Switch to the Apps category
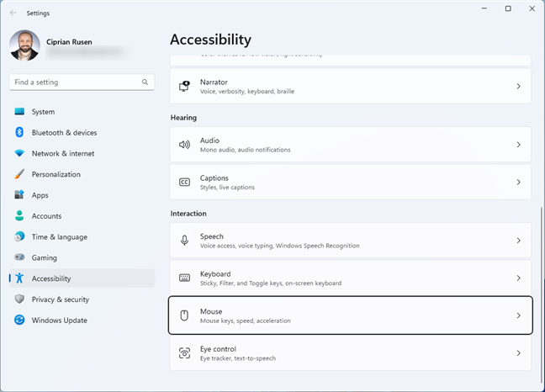Viewport: 545px width, 392px height. (82, 195)
